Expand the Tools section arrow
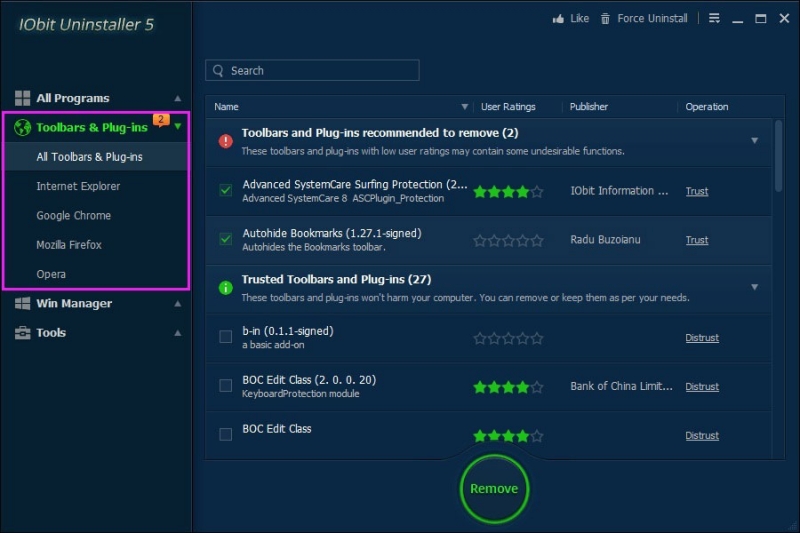The width and height of the screenshot is (800, 533). coord(178,333)
